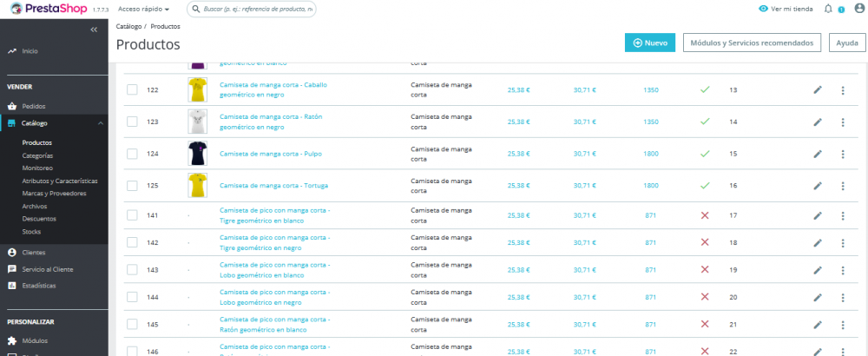Open the user profile avatar icon
This screenshot has width=868, height=356.
pos(858,9)
